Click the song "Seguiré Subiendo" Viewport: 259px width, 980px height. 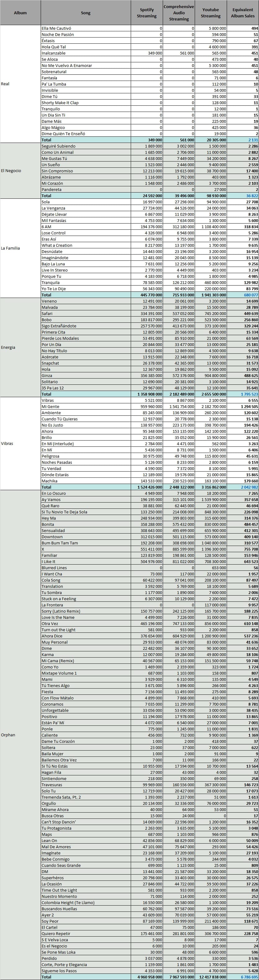click(59, 146)
